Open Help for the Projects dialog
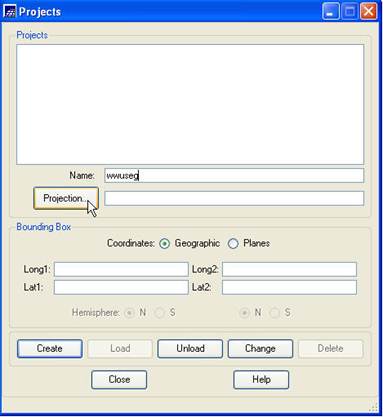This screenshot has height=417, width=383. coord(261,380)
